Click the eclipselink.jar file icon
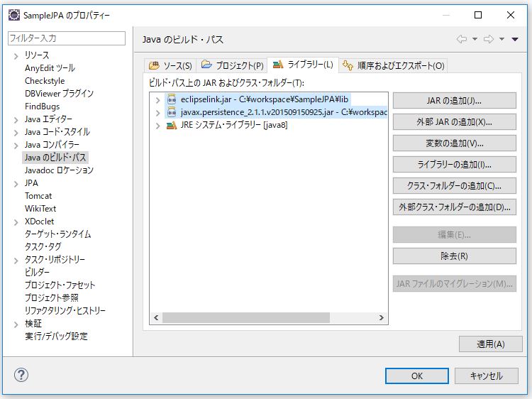532x399 pixels. (x=171, y=99)
